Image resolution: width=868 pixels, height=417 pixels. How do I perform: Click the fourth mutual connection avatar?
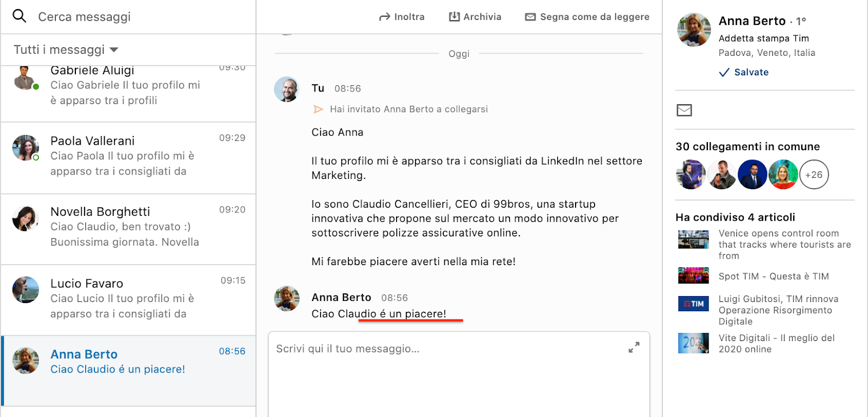(x=783, y=175)
